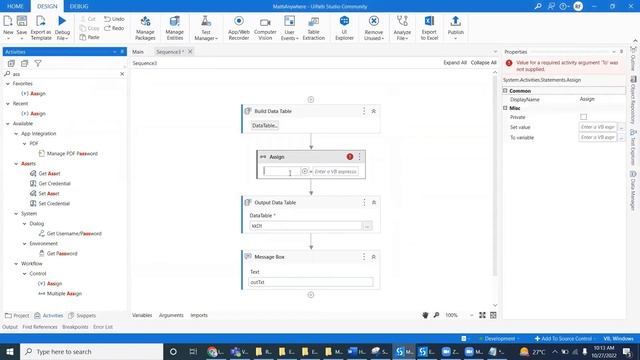
Task: Click the Windows Start button
Action: (x=10, y=351)
